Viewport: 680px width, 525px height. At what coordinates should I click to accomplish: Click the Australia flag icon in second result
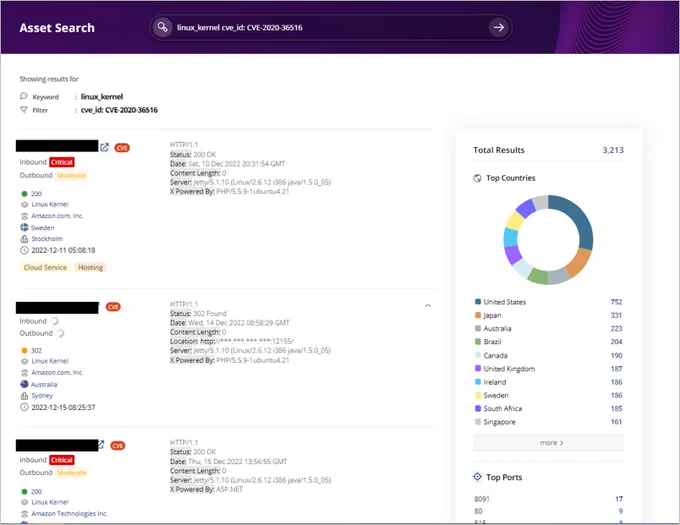(x=24, y=384)
